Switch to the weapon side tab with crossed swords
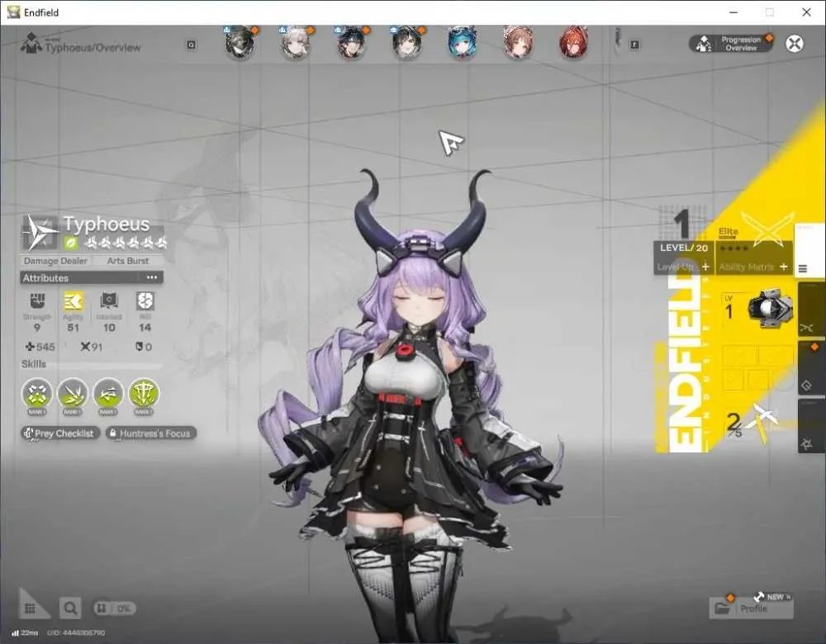826x644 pixels. coord(811,309)
